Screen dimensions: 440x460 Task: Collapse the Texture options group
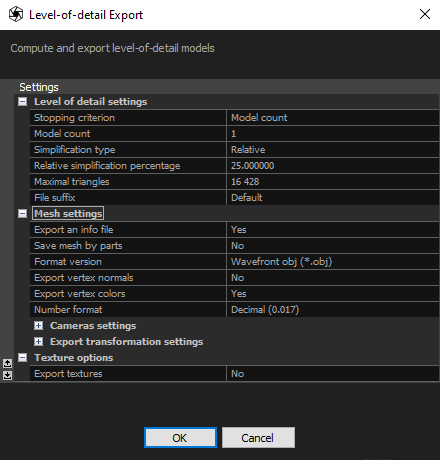[22, 358]
